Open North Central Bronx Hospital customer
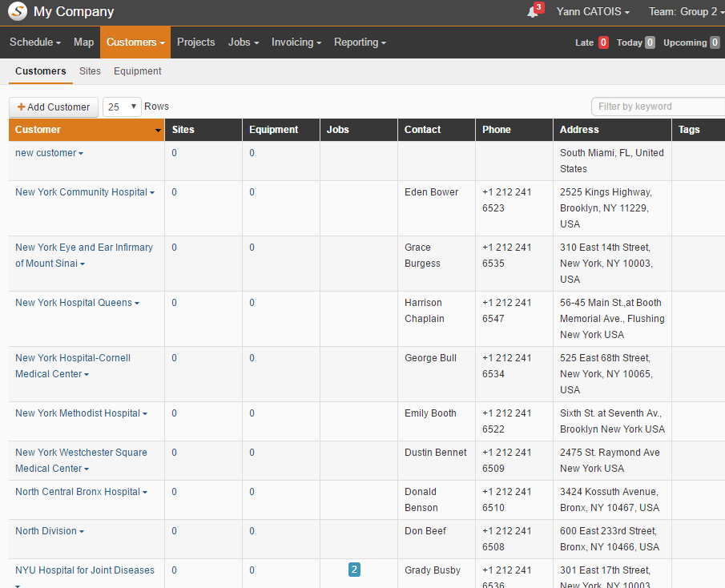725x588 pixels. 78,492
